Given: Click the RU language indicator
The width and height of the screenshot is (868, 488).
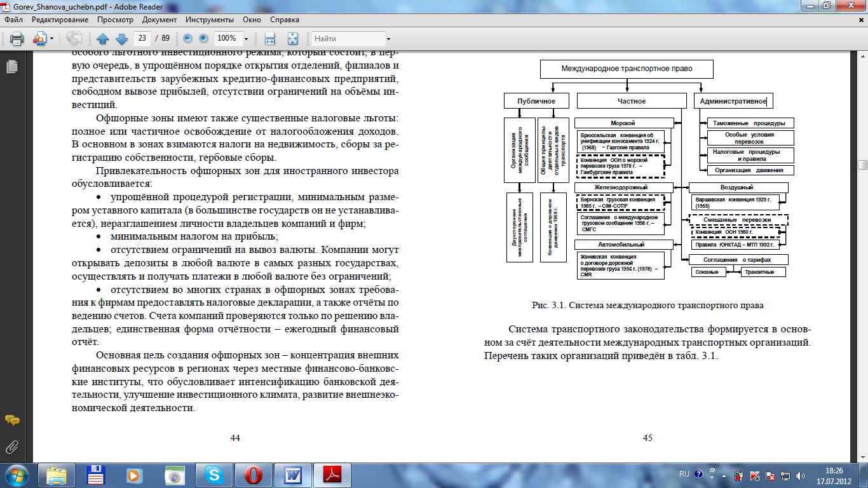Looking at the screenshot, I should [684, 474].
